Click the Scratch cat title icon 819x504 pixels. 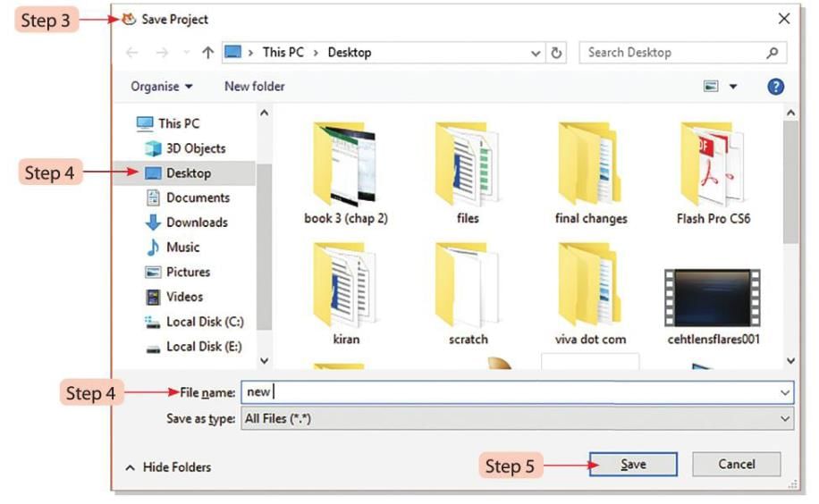point(129,20)
